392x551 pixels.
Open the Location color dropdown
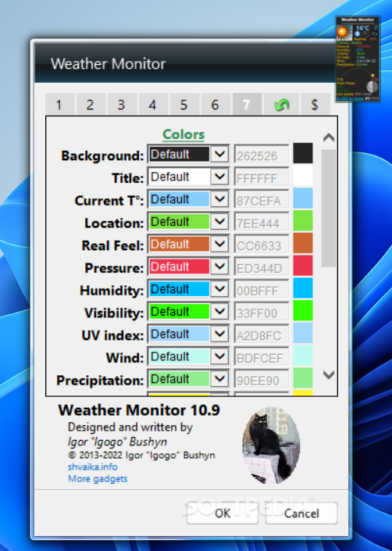[188, 221]
